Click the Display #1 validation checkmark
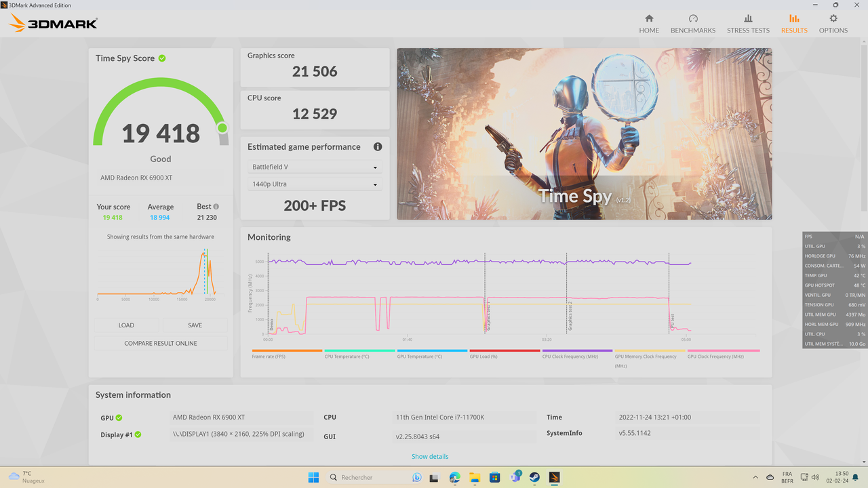The image size is (868, 488). pos(138,434)
